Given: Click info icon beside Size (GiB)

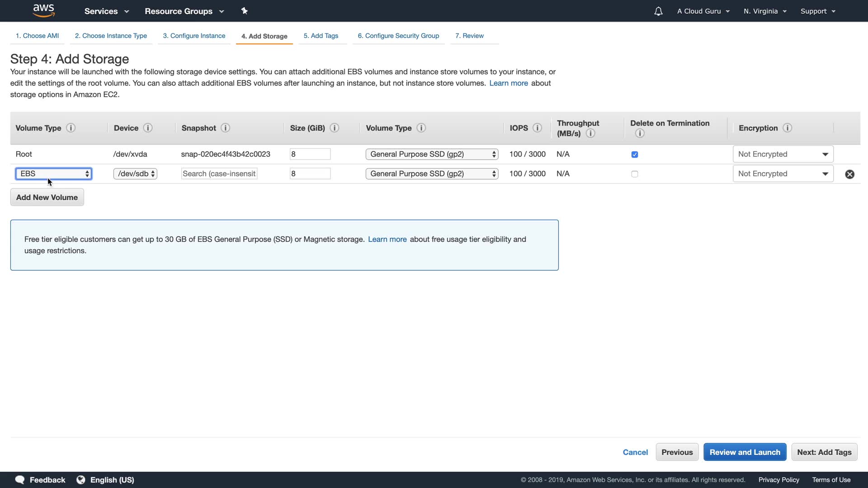Looking at the screenshot, I should point(335,128).
